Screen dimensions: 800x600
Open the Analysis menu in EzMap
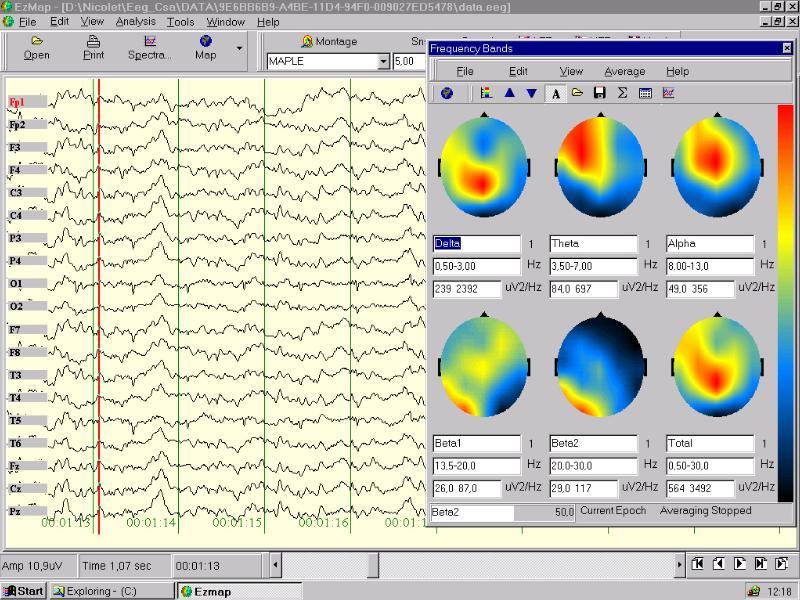(135, 21)
